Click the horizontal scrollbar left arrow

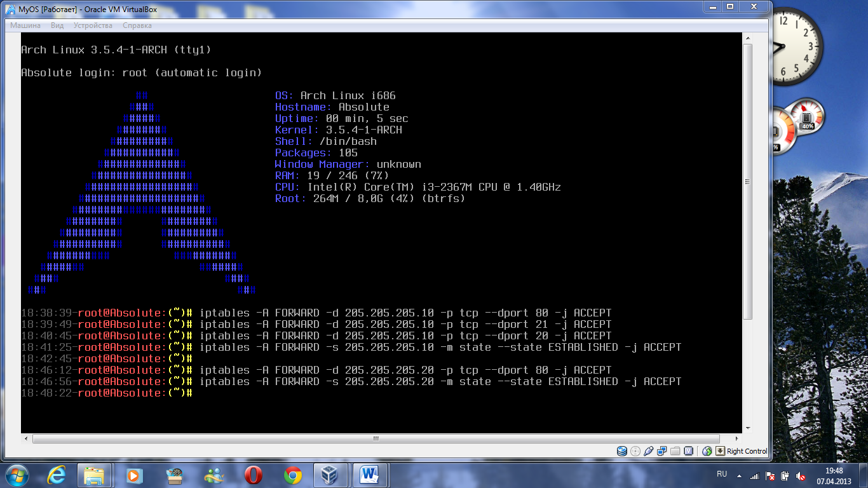[26, 438]
